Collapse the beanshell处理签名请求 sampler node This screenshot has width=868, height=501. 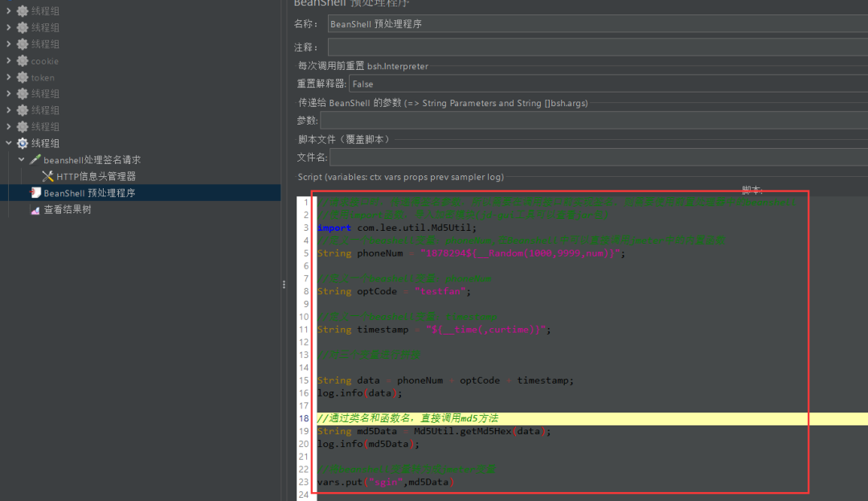[x=21, y=159]
